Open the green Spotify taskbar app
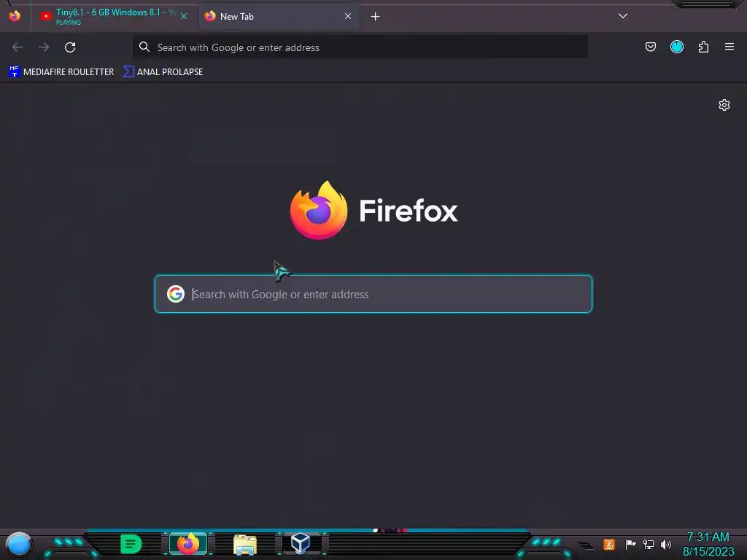 click(x=131, y=544)
